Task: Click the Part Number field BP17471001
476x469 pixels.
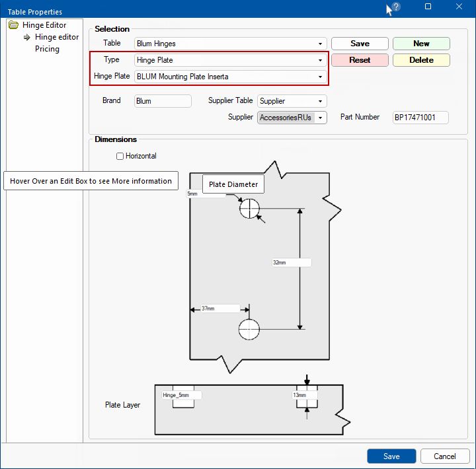Action: click(x=420, y=118)
